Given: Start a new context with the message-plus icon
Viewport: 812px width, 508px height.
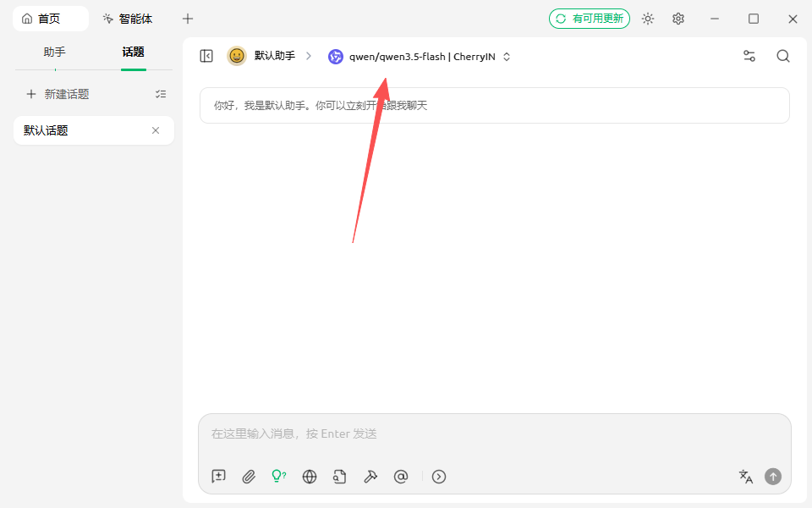Looking at the screenshot, I should coord(218,477).
